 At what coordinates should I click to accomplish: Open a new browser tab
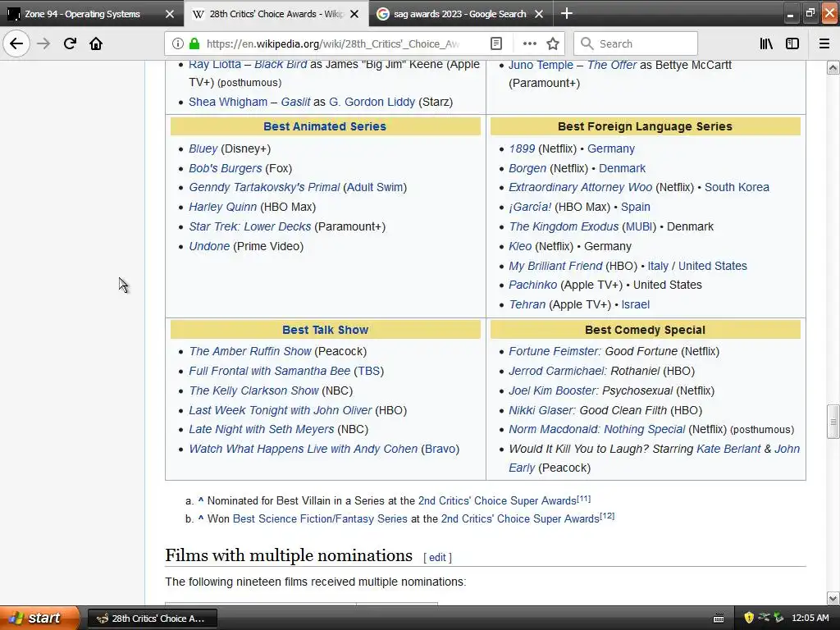pyautogui.click(x=566, y=13)
